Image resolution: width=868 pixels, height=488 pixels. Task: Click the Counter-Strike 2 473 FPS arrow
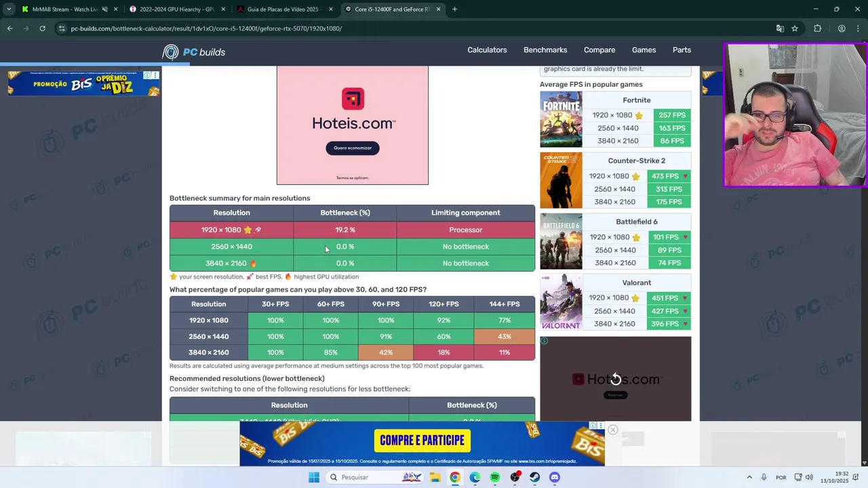[686, 176]
